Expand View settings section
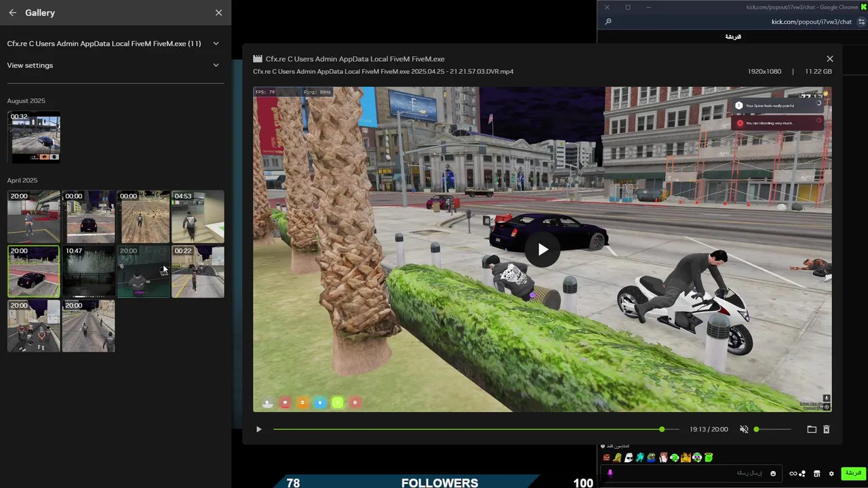Image resolution: width=868 pixels, height=488 pixels. tap(216, 65)
